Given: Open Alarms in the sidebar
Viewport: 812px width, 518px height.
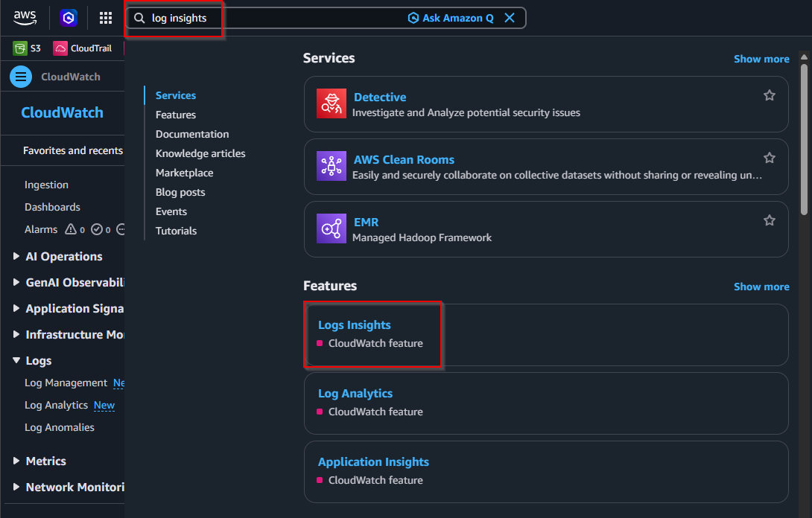Looking at the screenshot, I should point(41,229).
